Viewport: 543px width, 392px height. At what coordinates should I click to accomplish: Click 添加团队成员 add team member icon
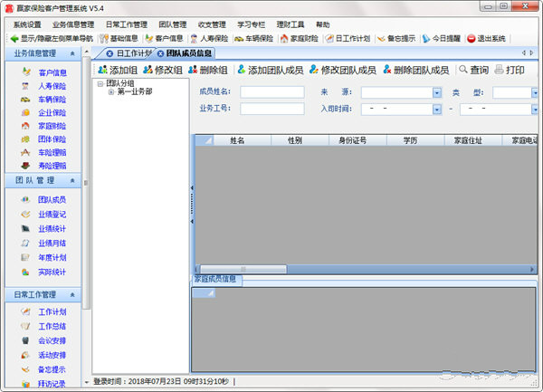point(242,70)
